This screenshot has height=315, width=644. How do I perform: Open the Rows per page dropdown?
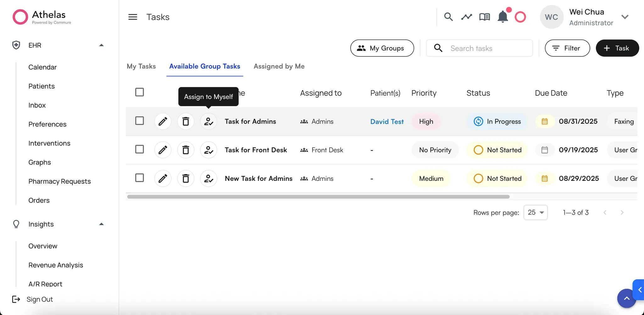click(535, 212)
